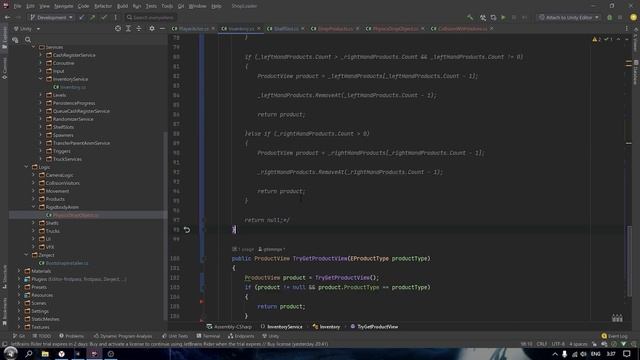Open the File menu
The width and height of the screenshot is (640, 360).
point(17,6)
